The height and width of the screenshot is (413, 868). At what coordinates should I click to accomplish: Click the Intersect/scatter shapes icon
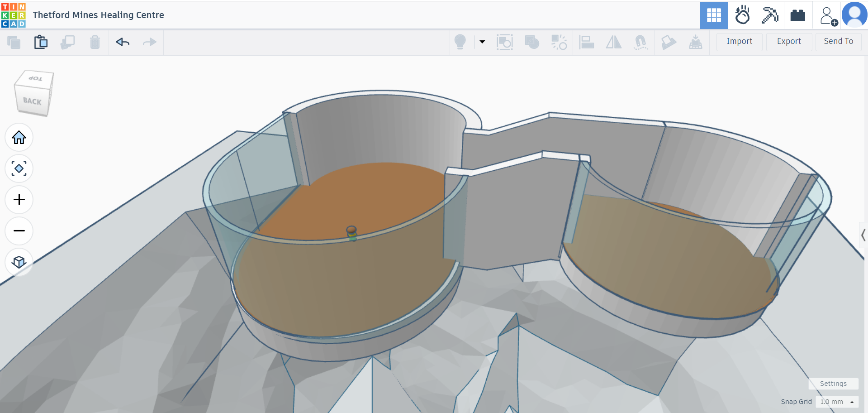[x=559, y=42]
